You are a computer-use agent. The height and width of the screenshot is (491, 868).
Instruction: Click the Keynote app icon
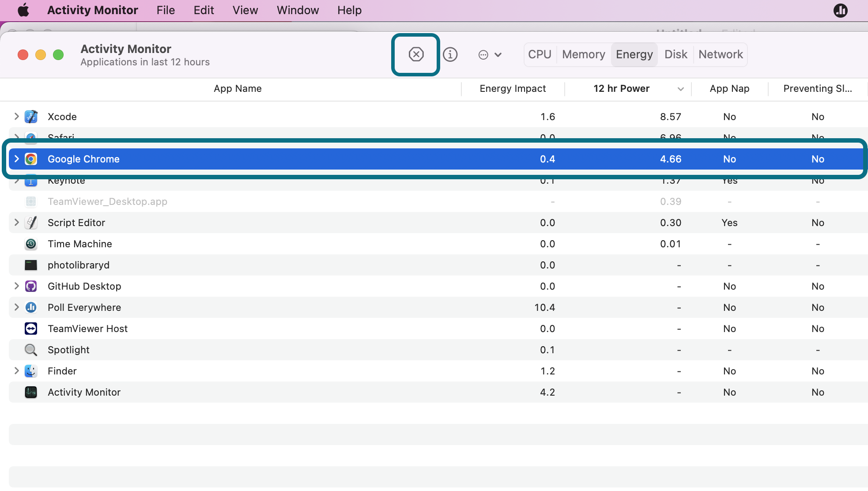click(31, 181)
